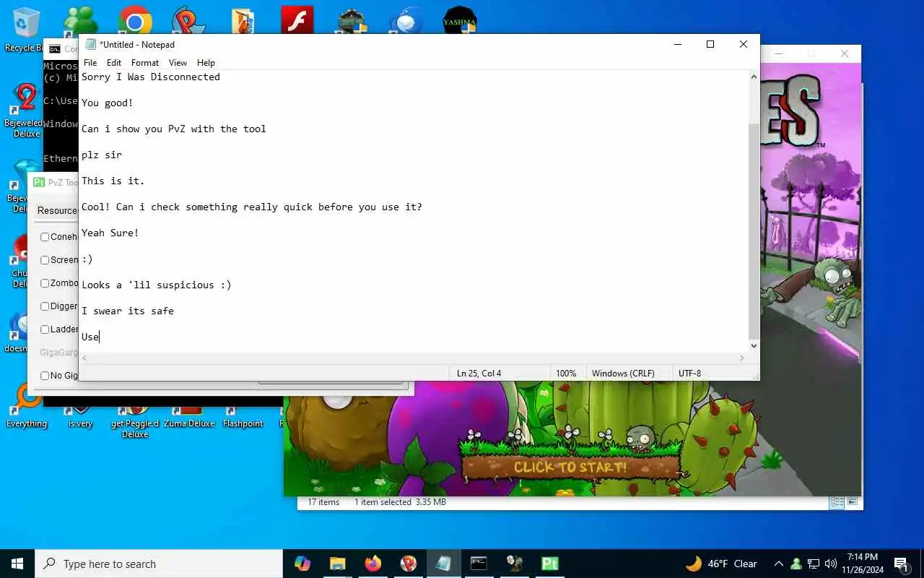The width and height of the screenshot is (924, 578).
Task: Select the Resources tab in PvZ Tools
Action: tap(57, 211)
